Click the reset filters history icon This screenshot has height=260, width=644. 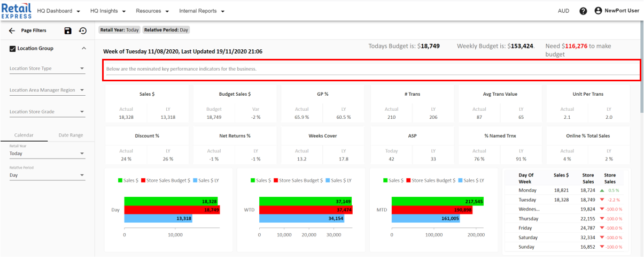coord(83,31)
